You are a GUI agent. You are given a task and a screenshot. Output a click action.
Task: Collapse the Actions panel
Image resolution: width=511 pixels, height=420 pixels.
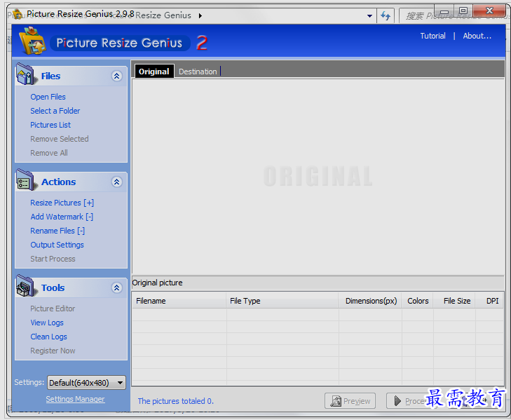pos(116,182)
